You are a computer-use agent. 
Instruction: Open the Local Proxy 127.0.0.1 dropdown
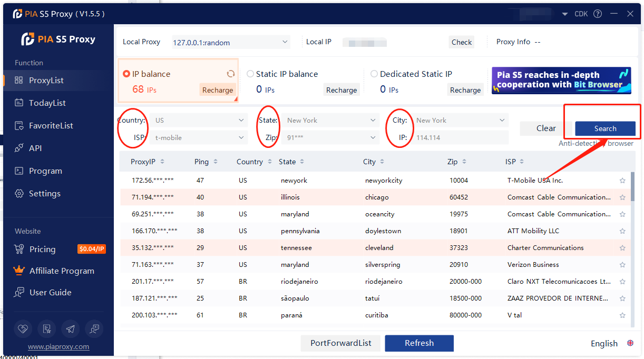[x=231, y=42]
